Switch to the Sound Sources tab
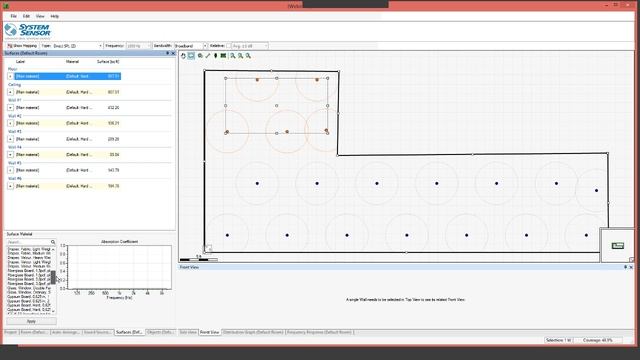The image size is (640, 360). pyautogui.click(x=97, y=332)
